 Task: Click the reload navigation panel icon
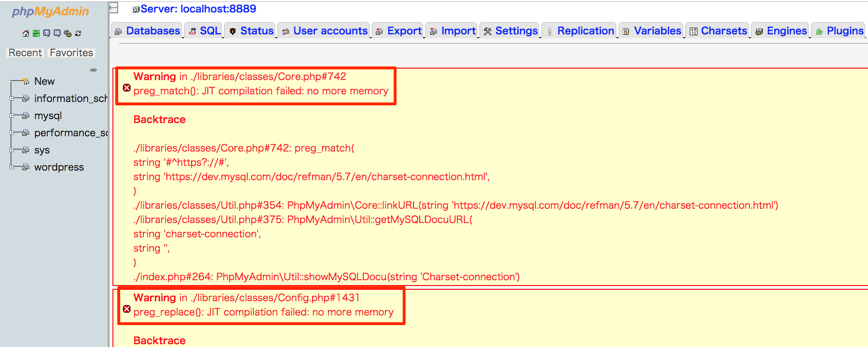tap(78, 33)
